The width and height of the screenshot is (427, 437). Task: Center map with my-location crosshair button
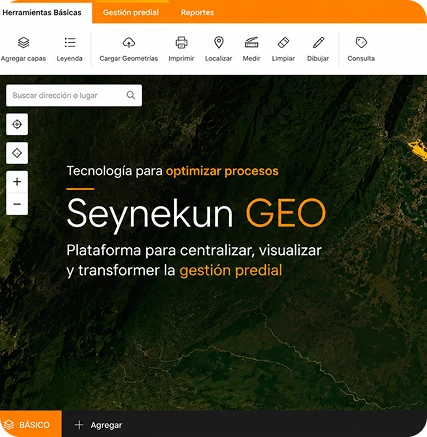coord(17,124)
